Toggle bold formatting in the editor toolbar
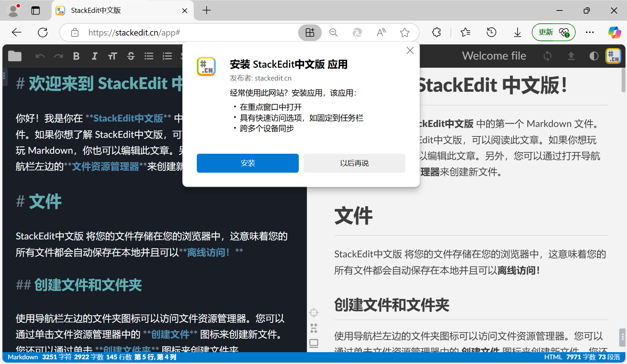 (x=76, y=56)
